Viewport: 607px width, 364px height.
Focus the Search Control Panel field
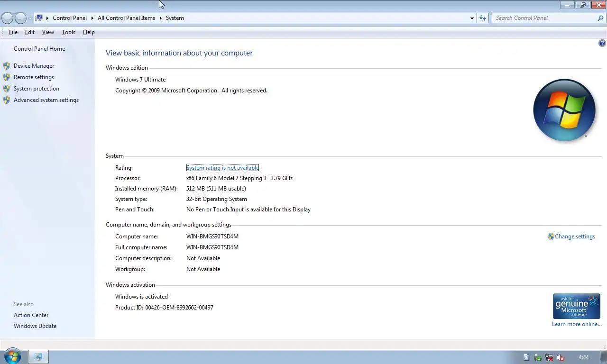[x=544, y=18]
